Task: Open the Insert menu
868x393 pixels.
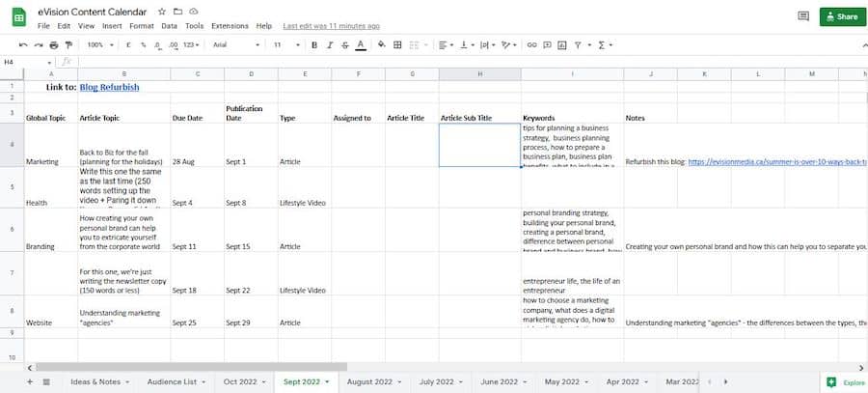Action: click(112, 26)
